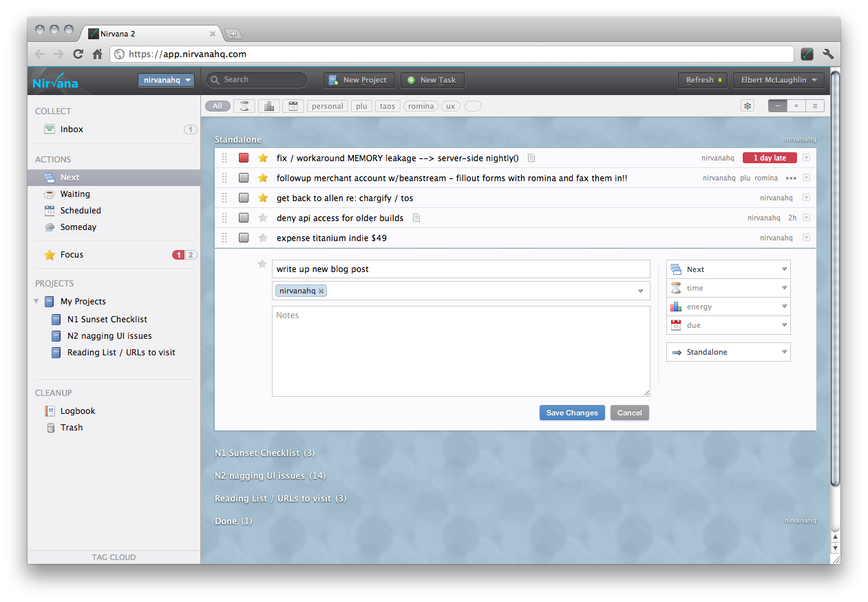Image resolution: width=868 pixels, height=602 pixels.
Task: Open the time dropdown
Action: [728, 288]
